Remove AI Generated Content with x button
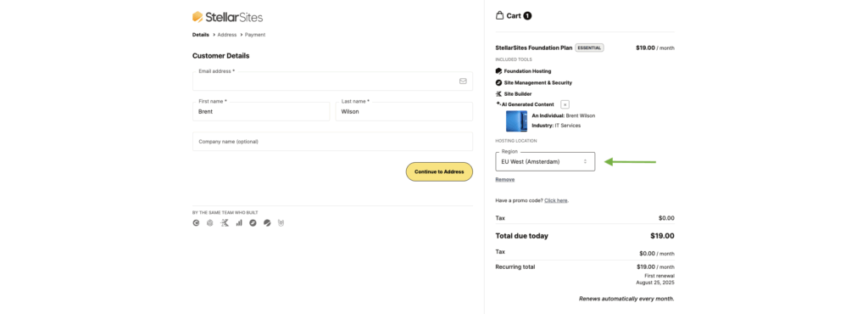The height and width of the screenshot is (314, 868). 565,104
